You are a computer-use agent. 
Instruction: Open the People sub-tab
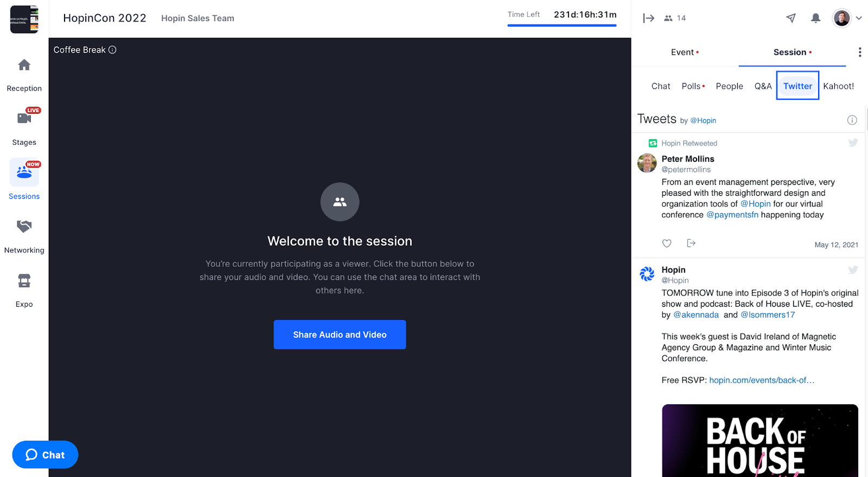tap(729, 86)
